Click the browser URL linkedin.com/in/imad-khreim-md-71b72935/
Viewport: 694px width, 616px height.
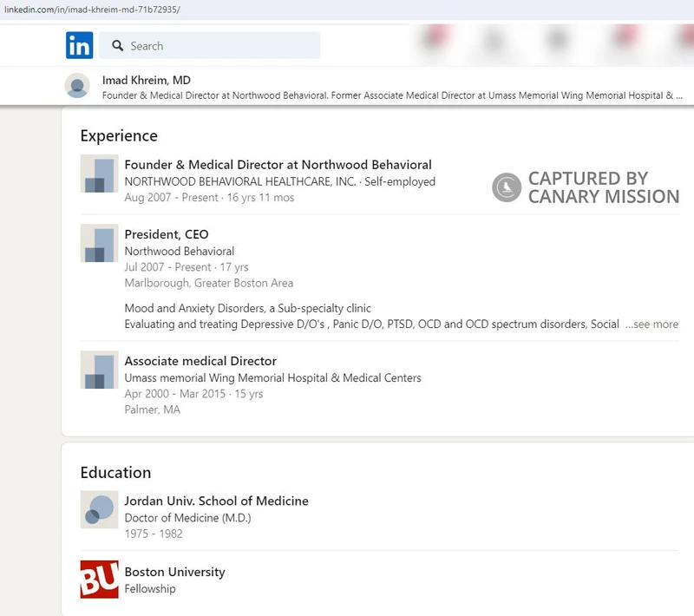[x=92, y=10]
